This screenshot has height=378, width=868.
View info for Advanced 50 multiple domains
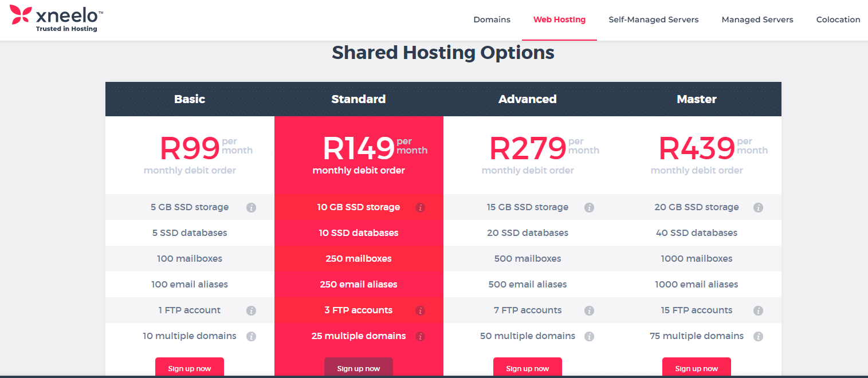[589, 336]
